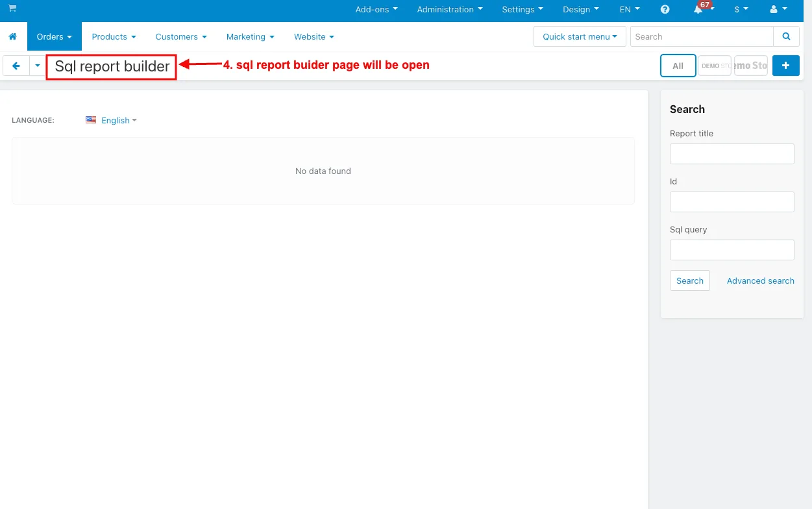This screenshot has height=509, width=812.
Task: Open the Advanced search link
Action: 761,280
